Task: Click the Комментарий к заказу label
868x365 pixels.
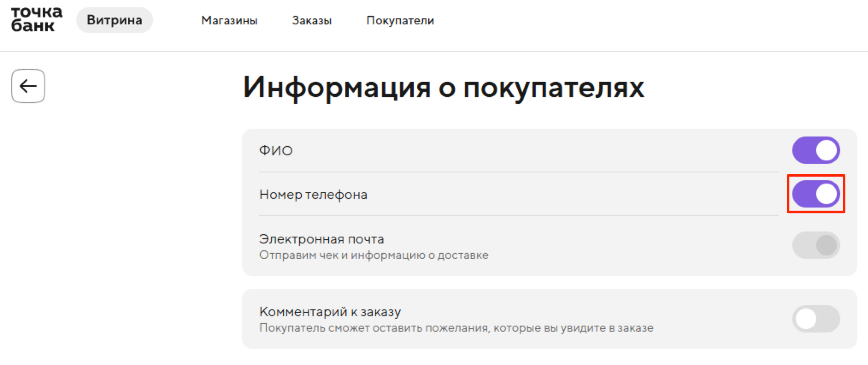Action: tap(330, 312)
